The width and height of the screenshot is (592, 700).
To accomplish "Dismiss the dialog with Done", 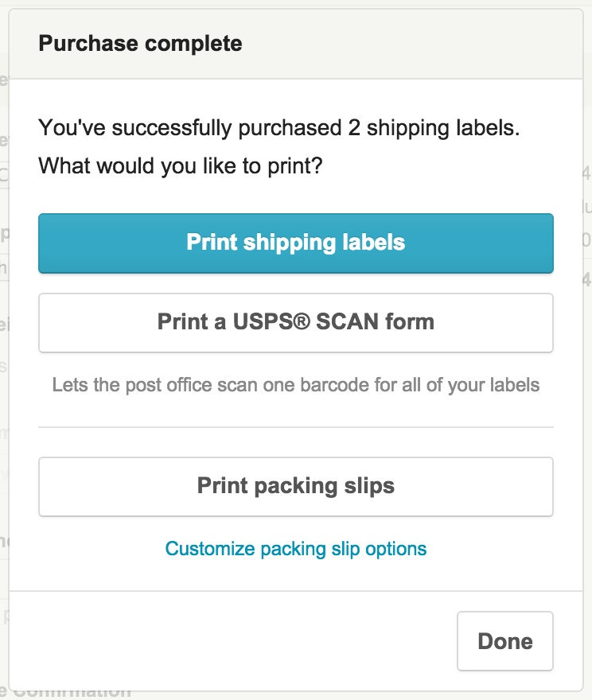I will 505,641.
